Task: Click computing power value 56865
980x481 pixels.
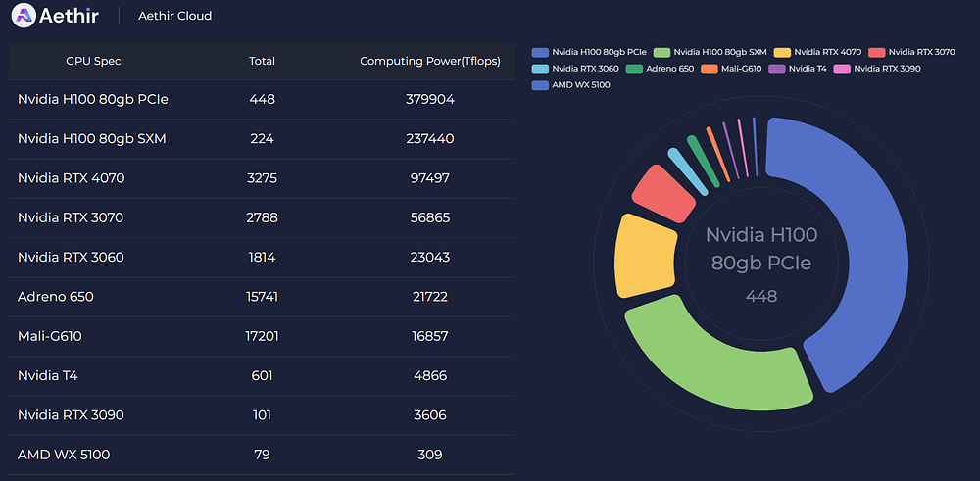Action: [x=430, y=217]
